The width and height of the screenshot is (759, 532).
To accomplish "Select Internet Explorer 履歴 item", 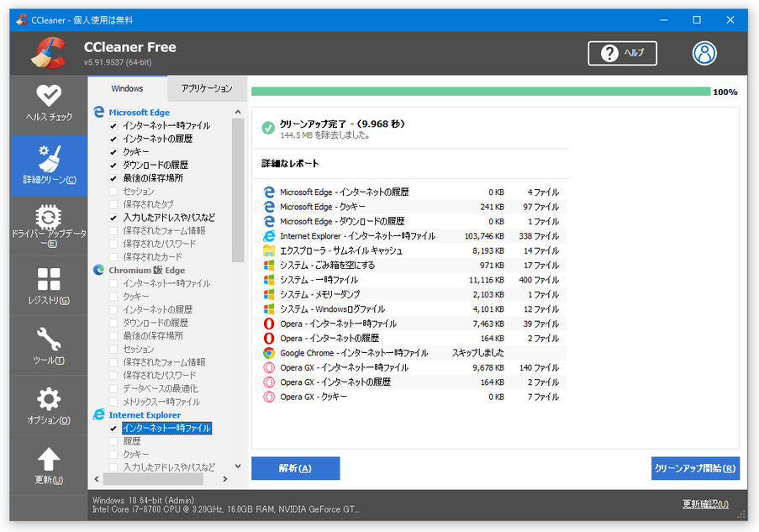I will [x=132, y=441].
